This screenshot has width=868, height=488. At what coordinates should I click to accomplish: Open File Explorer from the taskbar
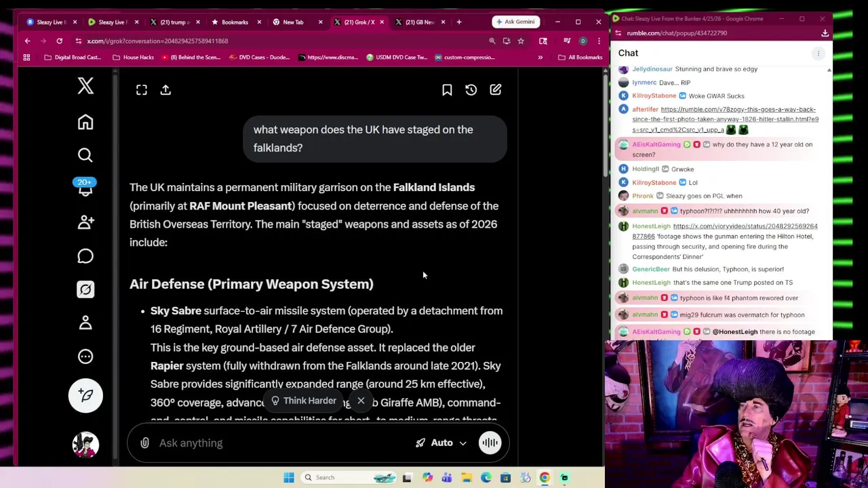pos(467,478)
